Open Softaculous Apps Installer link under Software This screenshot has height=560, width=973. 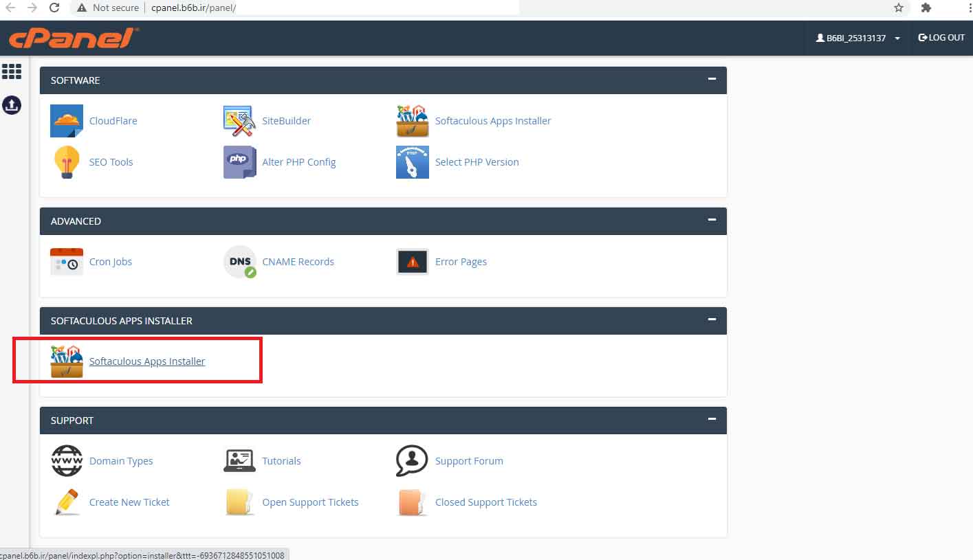point(493,121)
